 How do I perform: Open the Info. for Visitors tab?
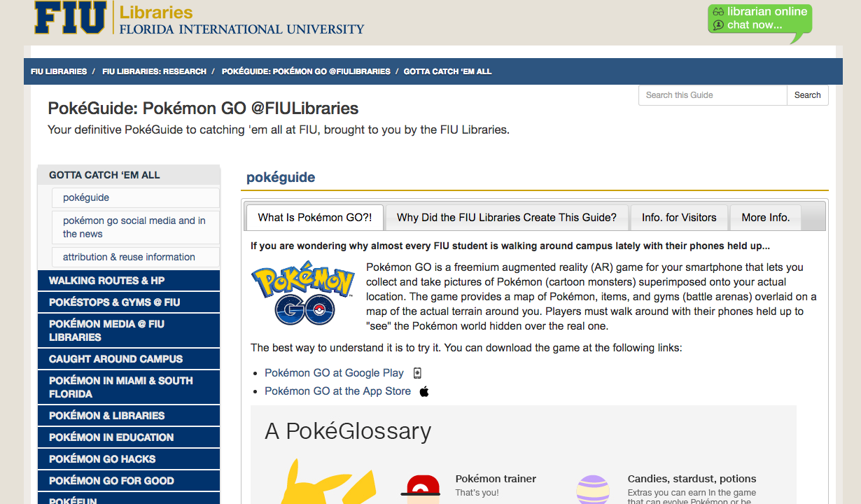[679, 218]
